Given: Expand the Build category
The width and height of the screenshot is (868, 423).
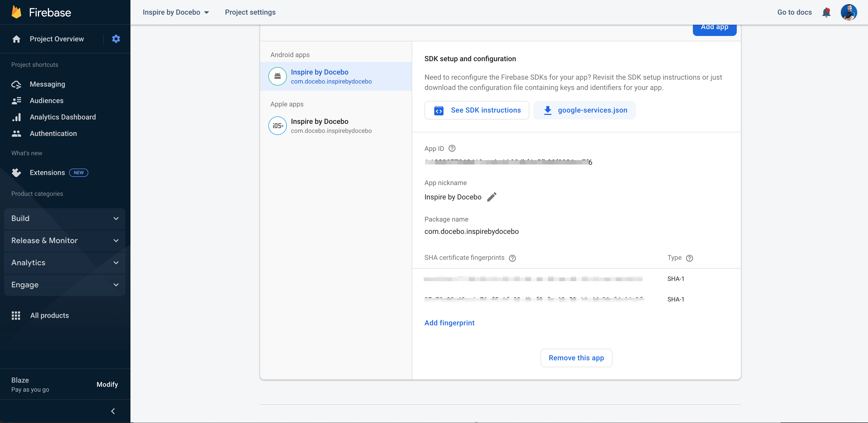Looking at the screenshot, I should 65,219.
